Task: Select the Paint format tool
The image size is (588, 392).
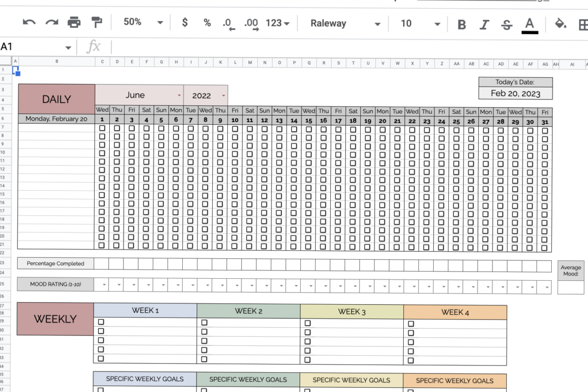Action: [96, 23]
